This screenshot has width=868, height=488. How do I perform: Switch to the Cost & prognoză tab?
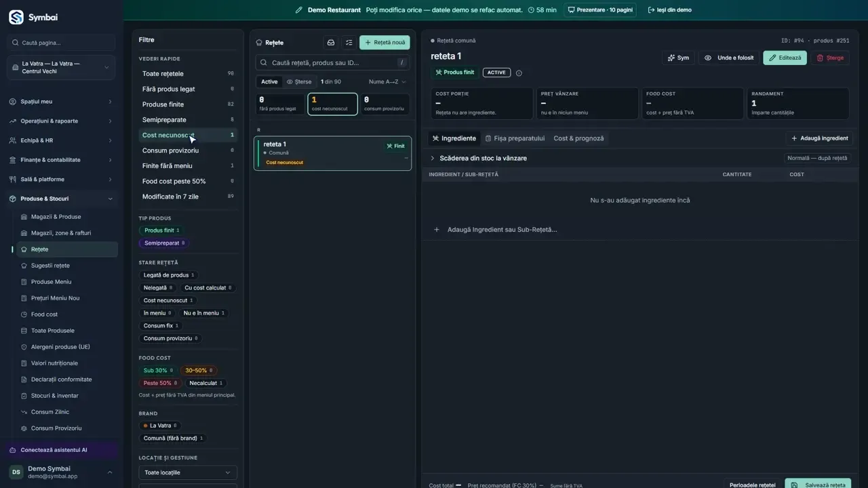coord(578,138)
